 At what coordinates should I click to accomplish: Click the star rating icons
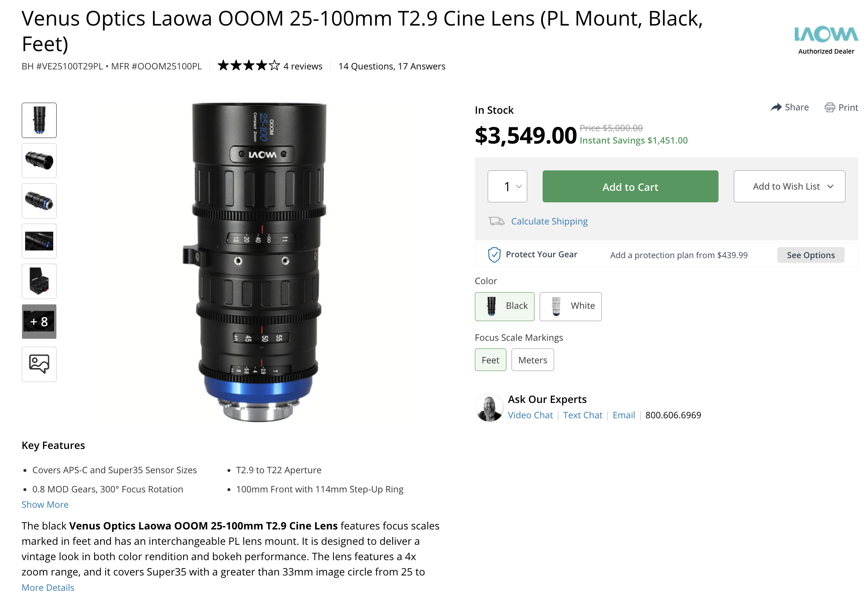click(x=249, y=66)
